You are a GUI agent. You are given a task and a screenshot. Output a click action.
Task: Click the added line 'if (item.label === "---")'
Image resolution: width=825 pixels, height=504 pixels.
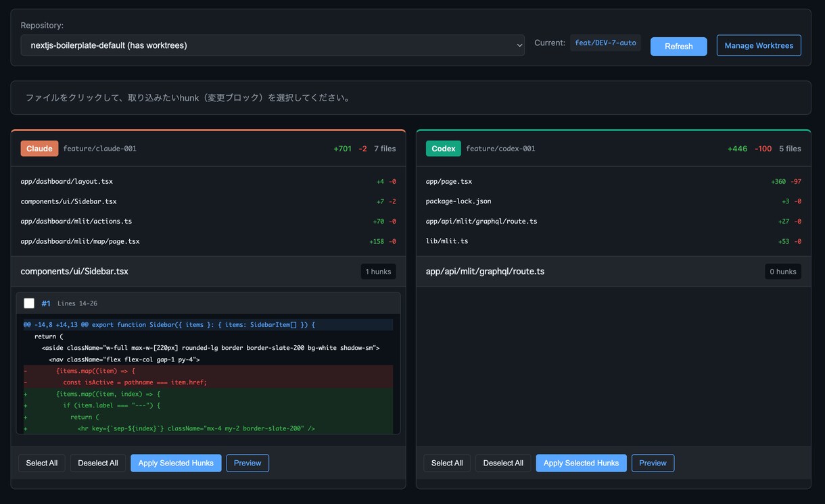tap(208, 405)
